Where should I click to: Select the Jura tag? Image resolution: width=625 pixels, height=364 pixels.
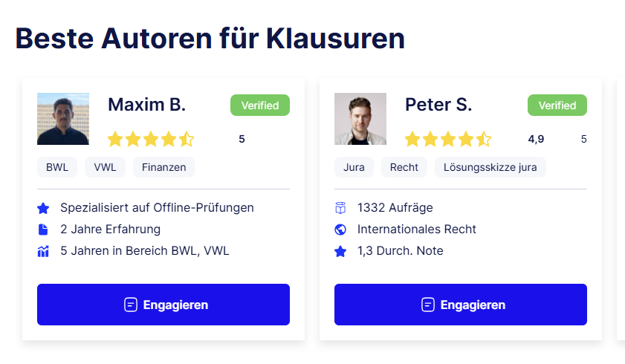pos(354,167)
